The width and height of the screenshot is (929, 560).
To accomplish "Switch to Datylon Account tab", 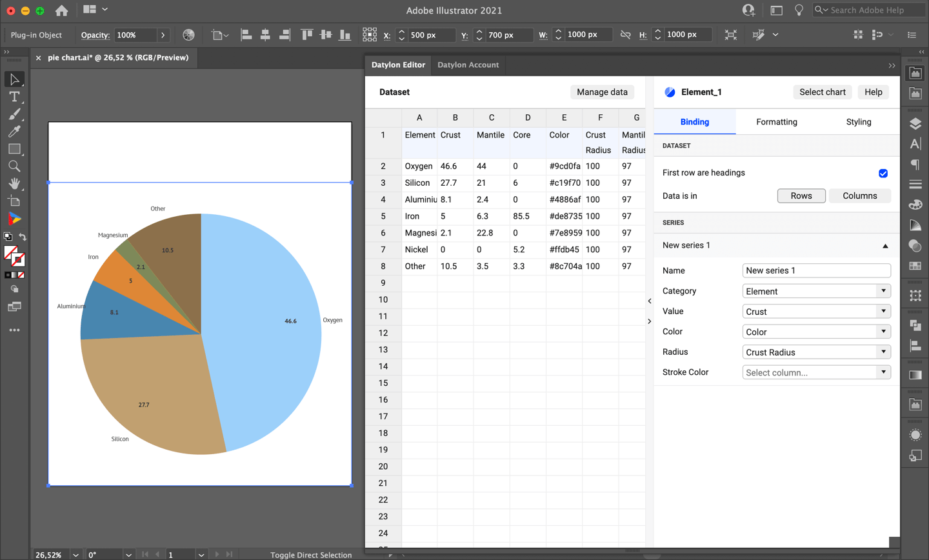I will click(x=468, y=65).
